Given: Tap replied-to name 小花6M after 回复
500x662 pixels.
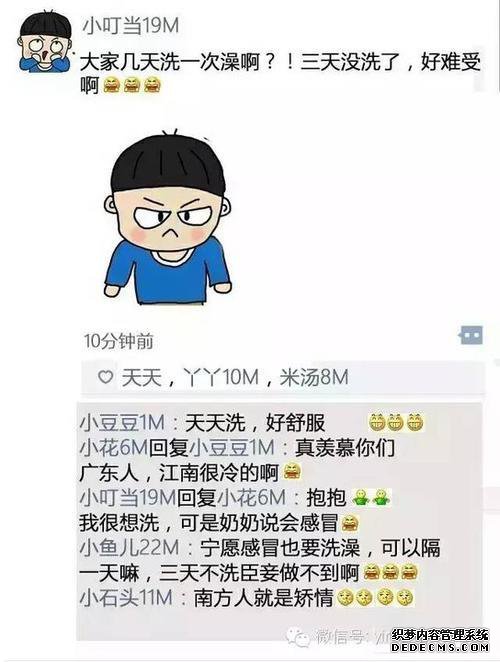Looking at the screenshot, I should click(251, 498).
